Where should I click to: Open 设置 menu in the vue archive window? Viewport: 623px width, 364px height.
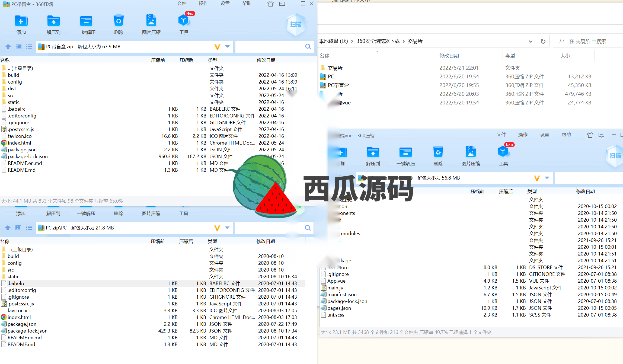pyautogui.click(x=545, y=135)
